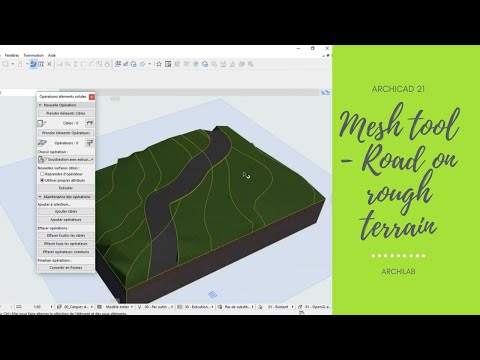Open the 'Pas de substit...' dropdown
480x360 pixels.
[236, 307]
